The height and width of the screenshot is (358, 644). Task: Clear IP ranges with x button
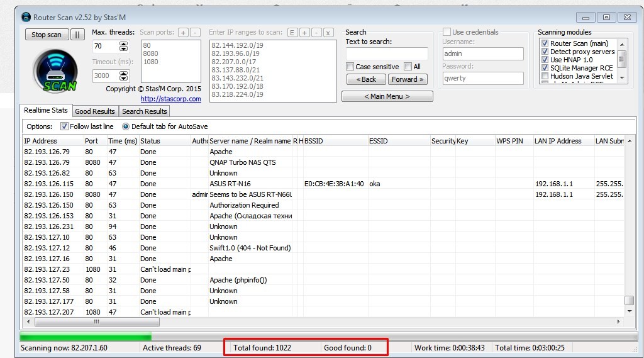click(x=328, y=33)
